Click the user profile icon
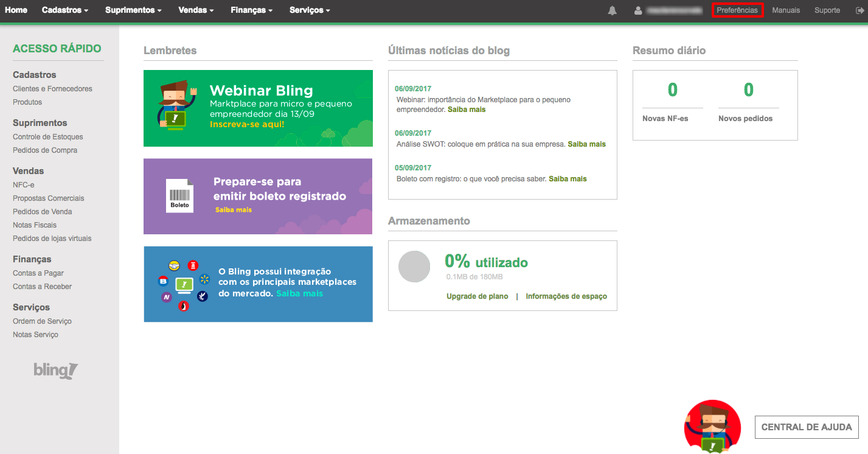The width and height of the screenshot is (868, 454). (638, 10)
